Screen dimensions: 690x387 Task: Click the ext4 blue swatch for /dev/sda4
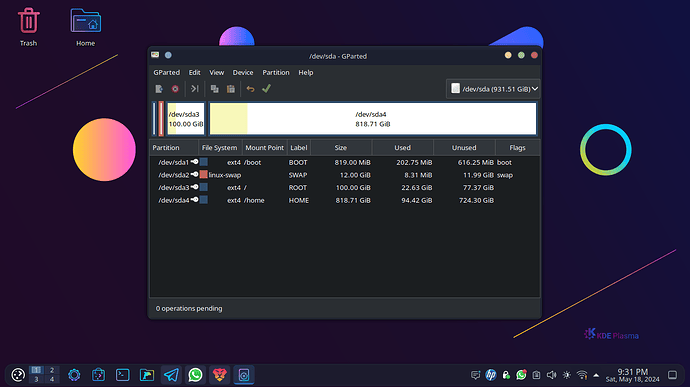[x=203, y=200]
